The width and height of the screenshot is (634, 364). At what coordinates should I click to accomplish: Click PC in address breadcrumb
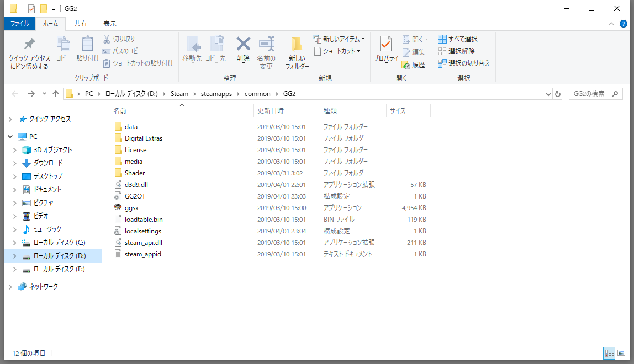89,94
